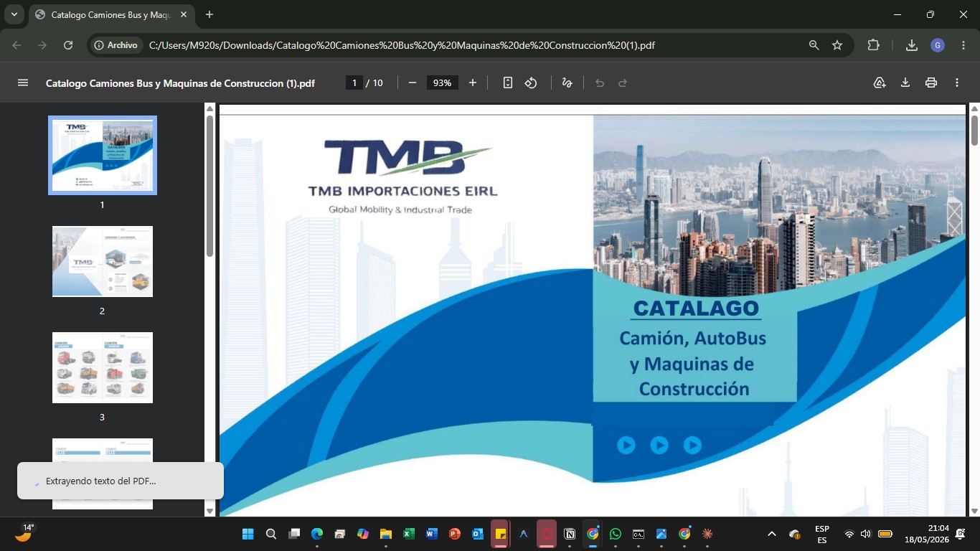The image size is (980, 551).
Task: Open the PDF sidebar hamburger menu
Action: pyautogui.click(x=23, y=83)
